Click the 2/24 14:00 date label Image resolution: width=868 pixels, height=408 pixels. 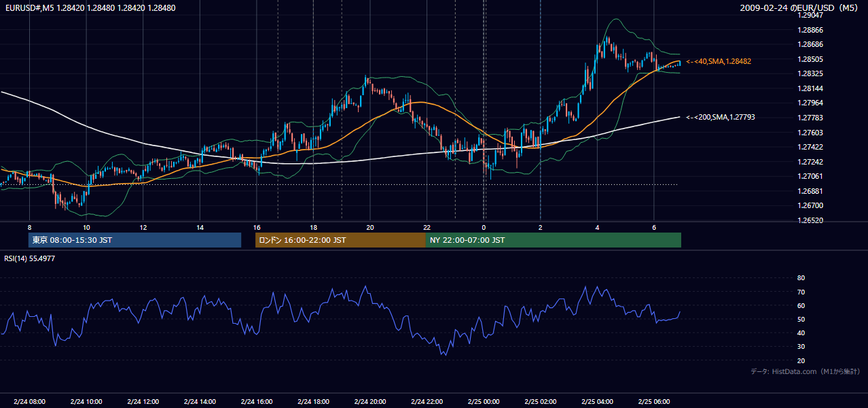pyautogui.click(x=200, y=401)
